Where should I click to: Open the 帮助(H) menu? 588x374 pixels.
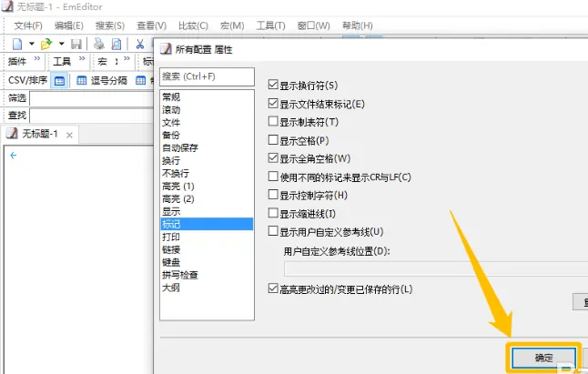(358, 25)
